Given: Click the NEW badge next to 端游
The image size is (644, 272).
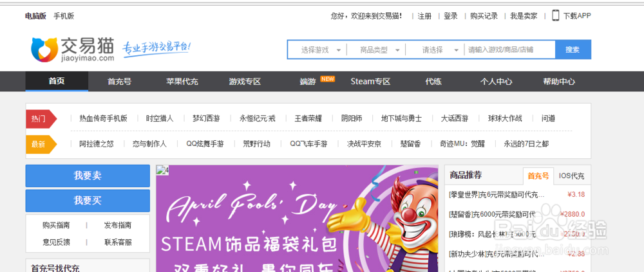Looking at the screenshot, I should 327,78.
